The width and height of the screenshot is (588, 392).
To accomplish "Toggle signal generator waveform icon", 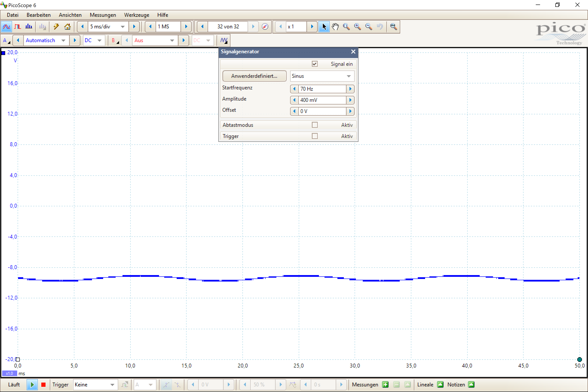I will [x=224, y=40].
